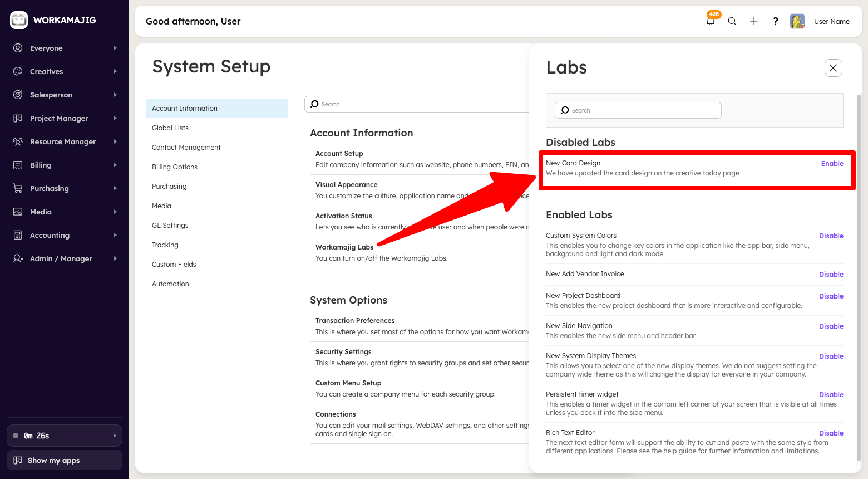Expand the Project Manager menu arrow
Viewport: 868px width, 479px height.
pyautogui.click(x=115, y=118)
